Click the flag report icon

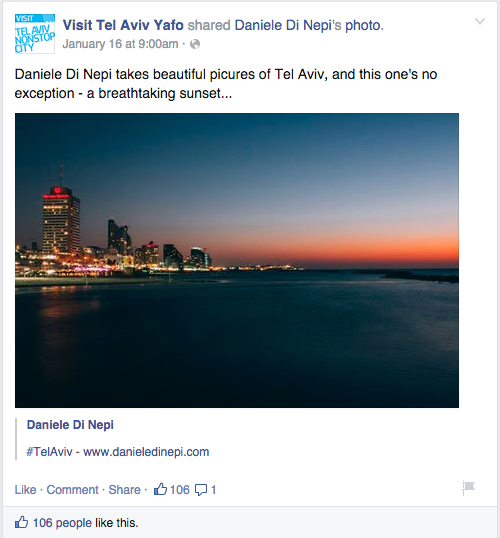(468, 488)
